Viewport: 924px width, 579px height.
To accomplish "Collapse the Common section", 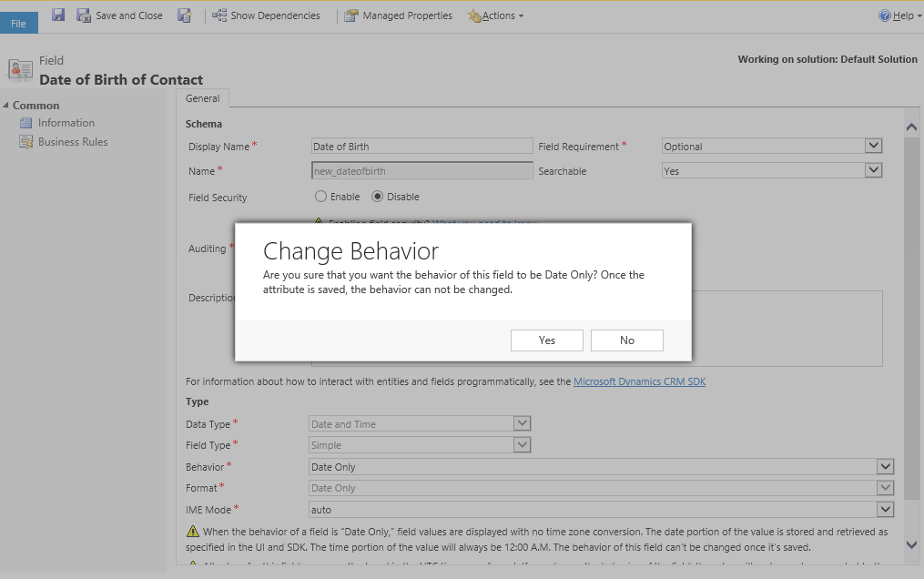I will click(x=5, y=106).
